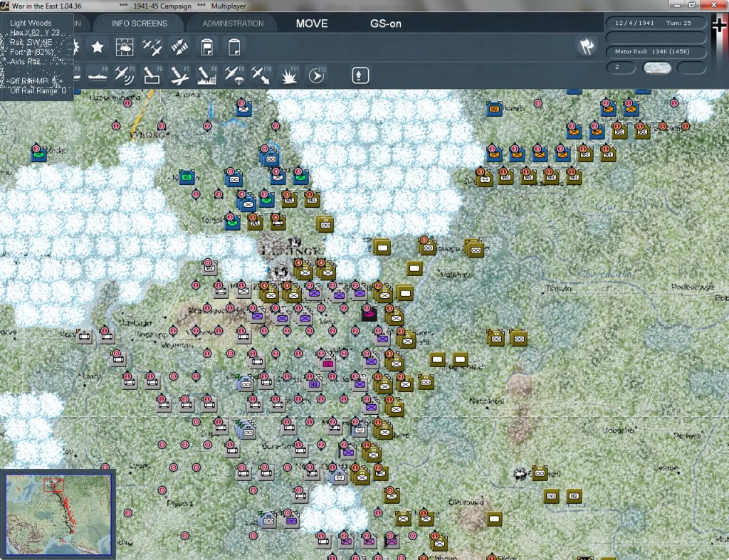Click the snowy weather indicator pill

coord(656,68)
